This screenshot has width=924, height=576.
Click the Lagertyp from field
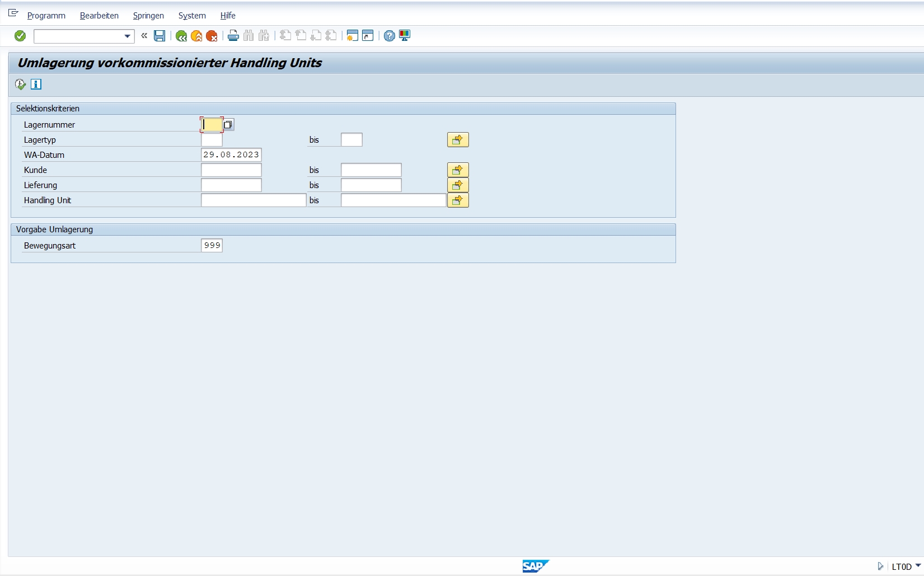click(212, 140)
